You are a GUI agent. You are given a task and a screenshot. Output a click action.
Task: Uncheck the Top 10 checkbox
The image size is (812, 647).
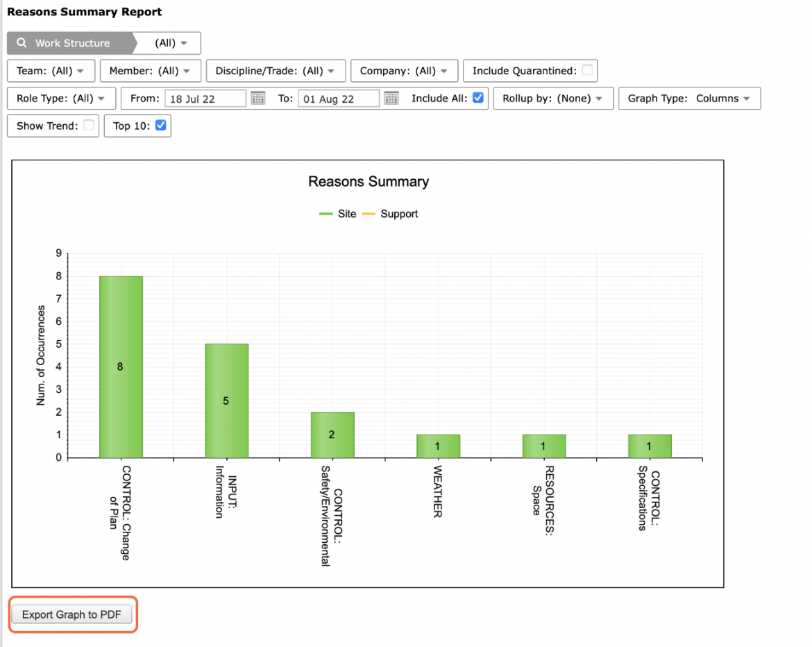[x=161, y=126]
